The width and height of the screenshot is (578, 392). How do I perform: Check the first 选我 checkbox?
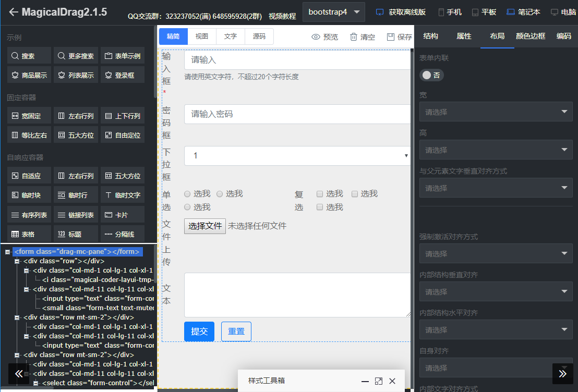[x=320, y=193]
